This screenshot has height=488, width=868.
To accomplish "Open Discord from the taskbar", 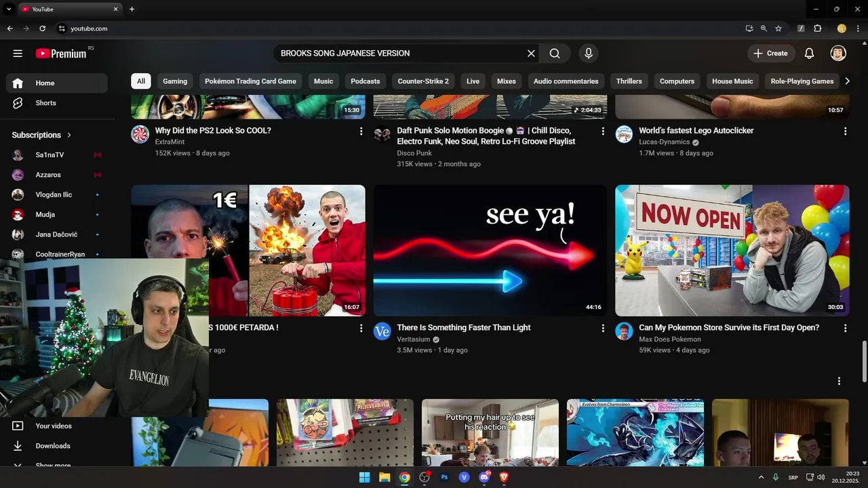I will point(484,477).
